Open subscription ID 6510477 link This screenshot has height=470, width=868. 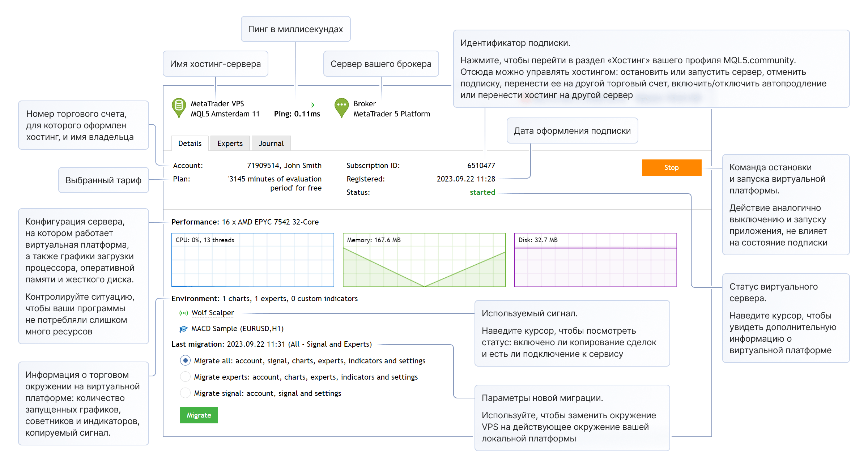tap(481, 166)
